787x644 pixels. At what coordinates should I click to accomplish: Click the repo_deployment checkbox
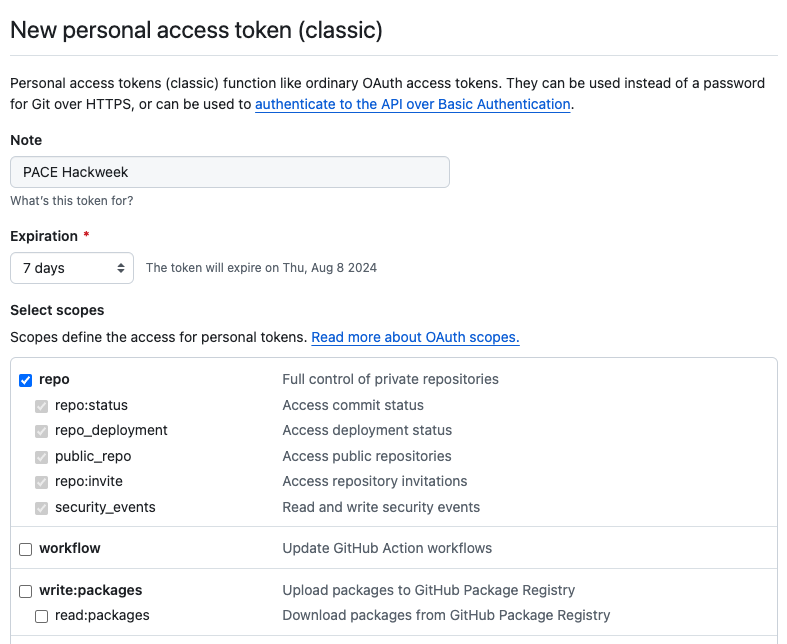click(42, 431)
